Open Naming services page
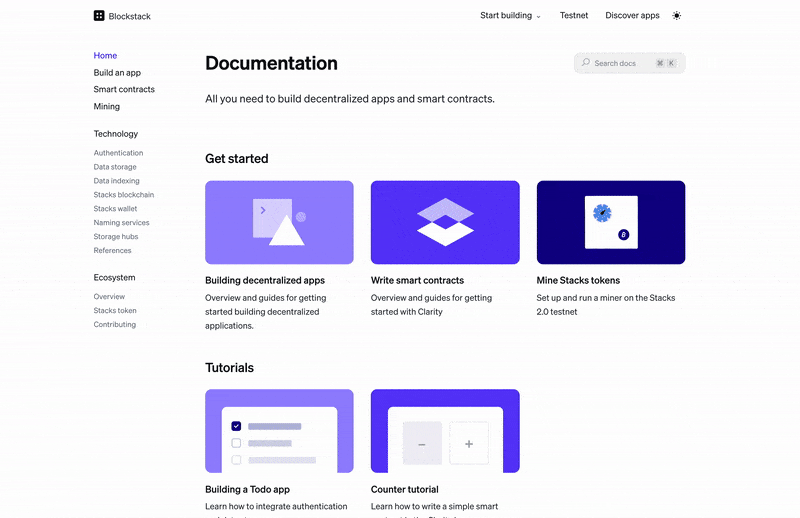This screenshot has height=518, width=800. click(x=121, y=223)
